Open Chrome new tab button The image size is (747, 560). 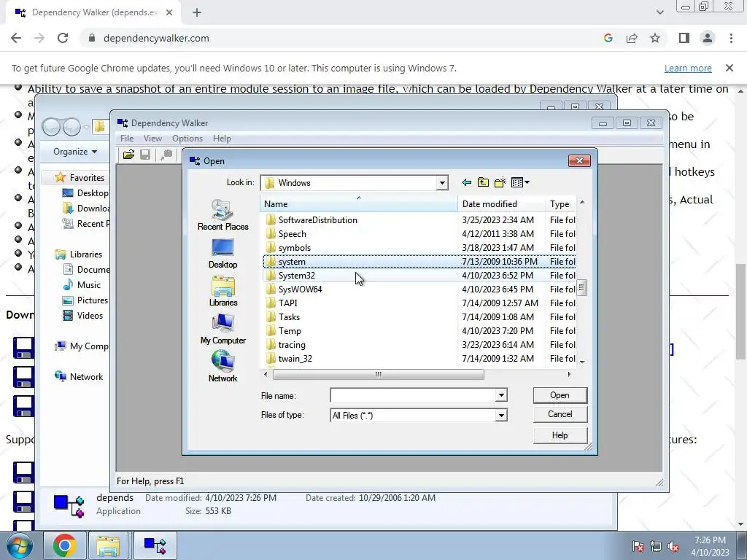point(197,12)
